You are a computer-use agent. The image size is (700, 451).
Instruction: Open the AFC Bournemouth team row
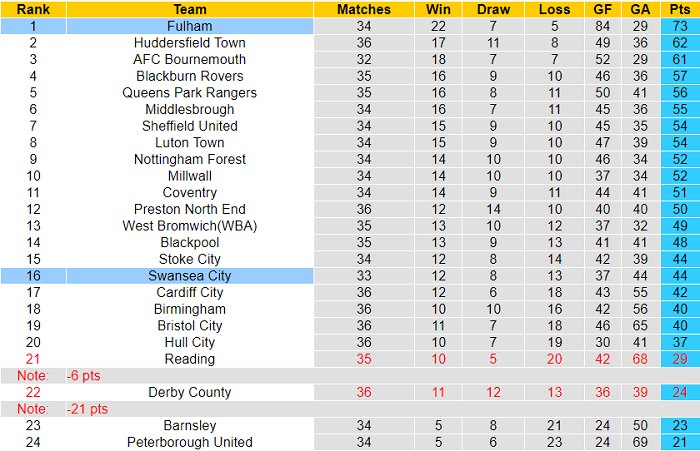pyautogui.click(x=189, y=59)
